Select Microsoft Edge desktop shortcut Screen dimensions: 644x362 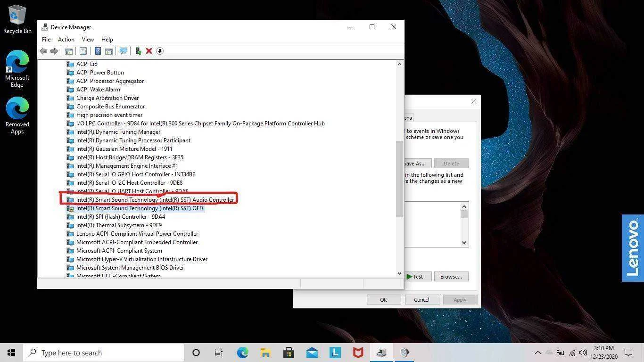coord(17,69)
